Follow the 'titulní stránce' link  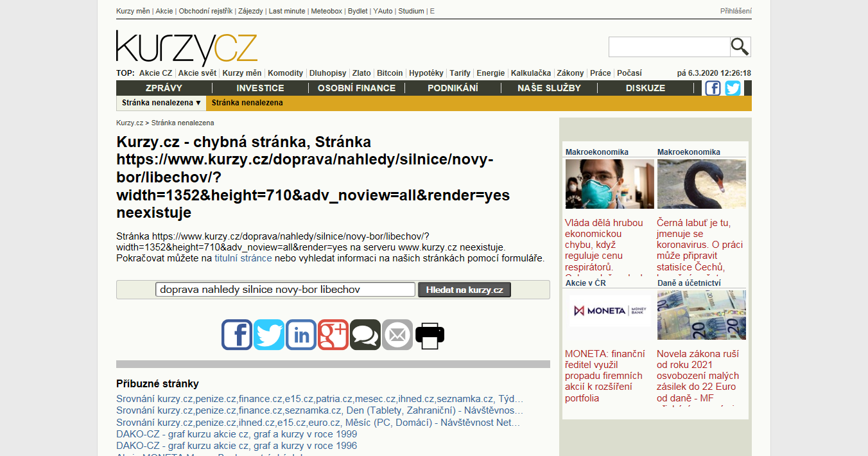click(x=243, y=258)
